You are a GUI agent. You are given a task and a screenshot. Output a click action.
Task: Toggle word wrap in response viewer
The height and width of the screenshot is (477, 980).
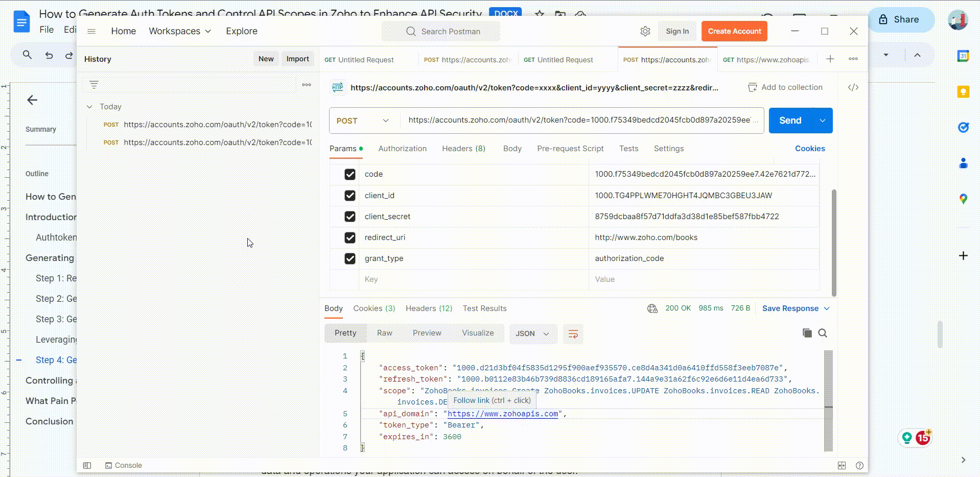point(573,334)
